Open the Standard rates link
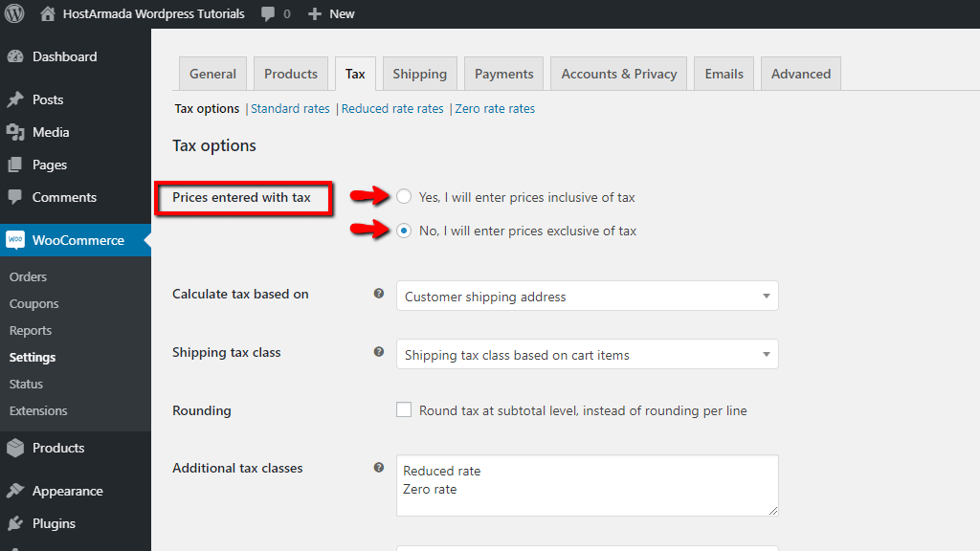This screenshot has height=551, width=980. pos(290,109)
